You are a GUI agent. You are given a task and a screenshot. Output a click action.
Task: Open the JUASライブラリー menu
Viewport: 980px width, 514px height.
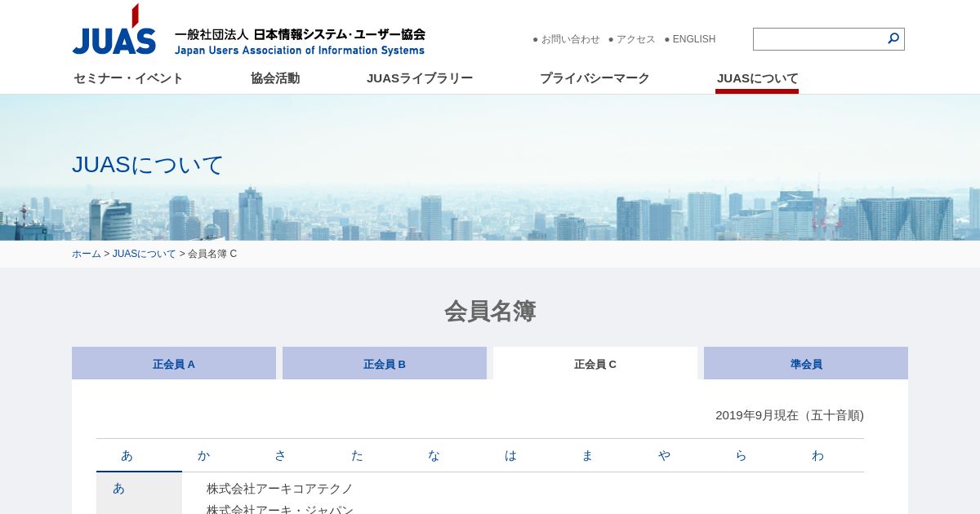(x=420, y=78)
